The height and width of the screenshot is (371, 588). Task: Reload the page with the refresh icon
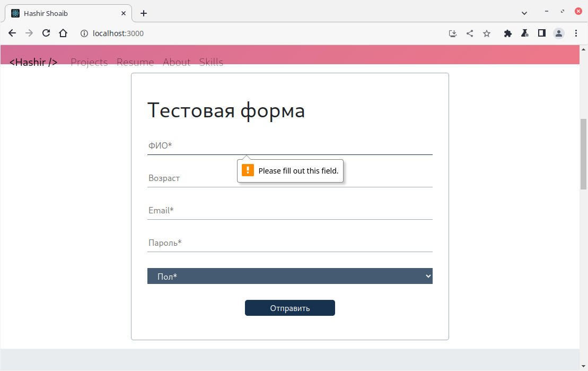click(x=46, y=33)
